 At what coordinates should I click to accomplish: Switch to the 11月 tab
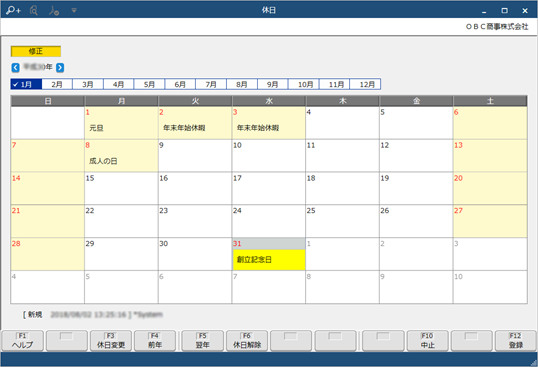[335, 84]
